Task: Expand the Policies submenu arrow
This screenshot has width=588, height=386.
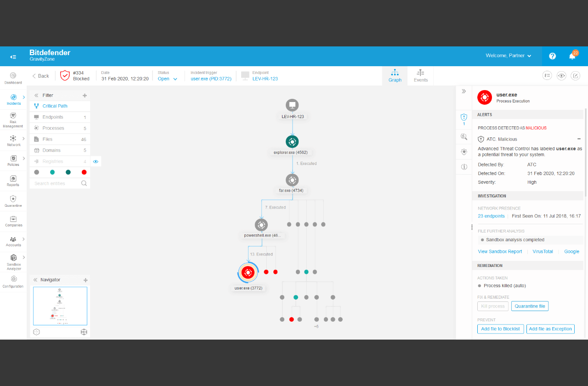Action: click(x=24, y=159)
